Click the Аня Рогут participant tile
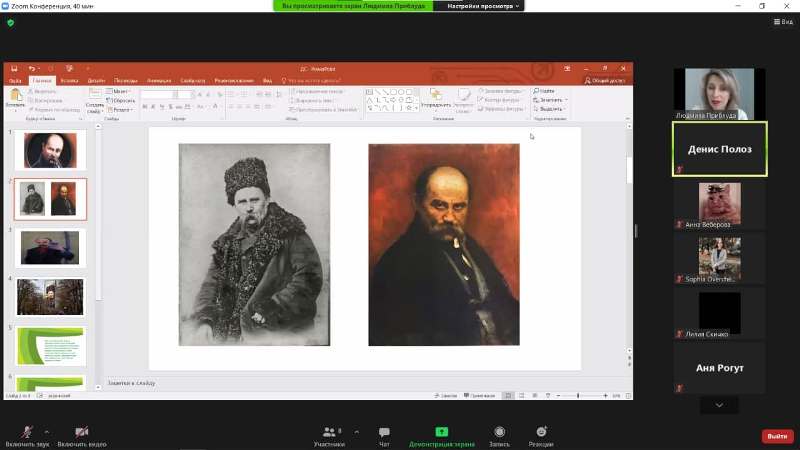800x450 pixels. tap(719, 368)
